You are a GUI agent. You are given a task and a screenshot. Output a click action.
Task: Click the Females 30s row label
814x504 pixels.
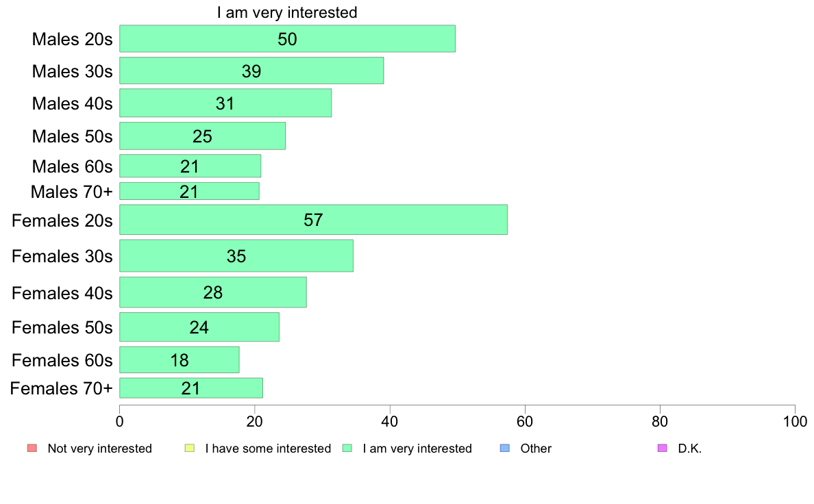tap(62, 256)
